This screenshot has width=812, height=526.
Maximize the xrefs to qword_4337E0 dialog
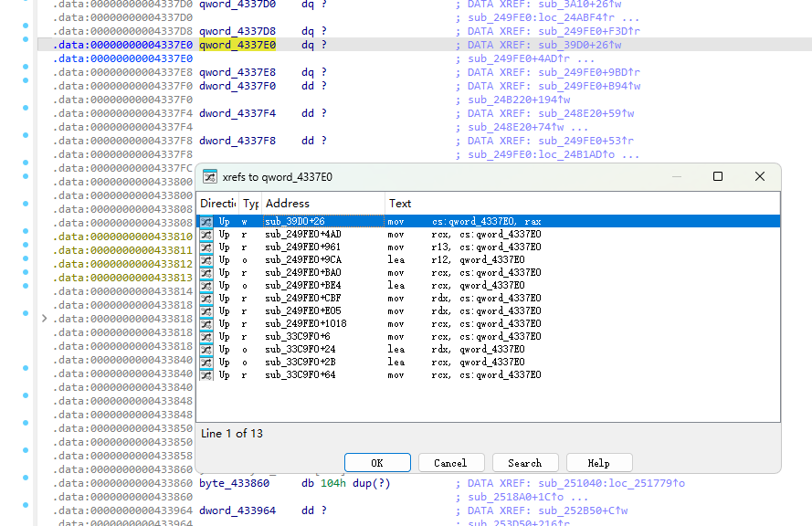coord(718,176)
